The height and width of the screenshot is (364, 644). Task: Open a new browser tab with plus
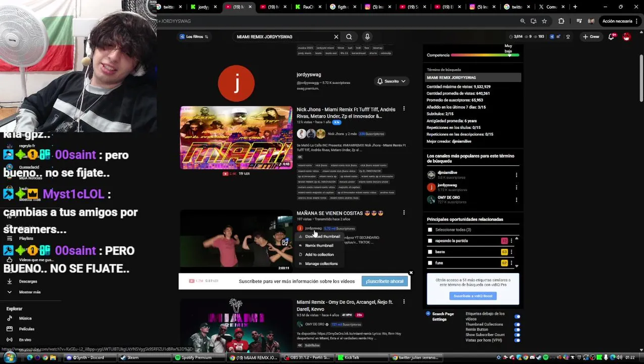tap(575, 7)
